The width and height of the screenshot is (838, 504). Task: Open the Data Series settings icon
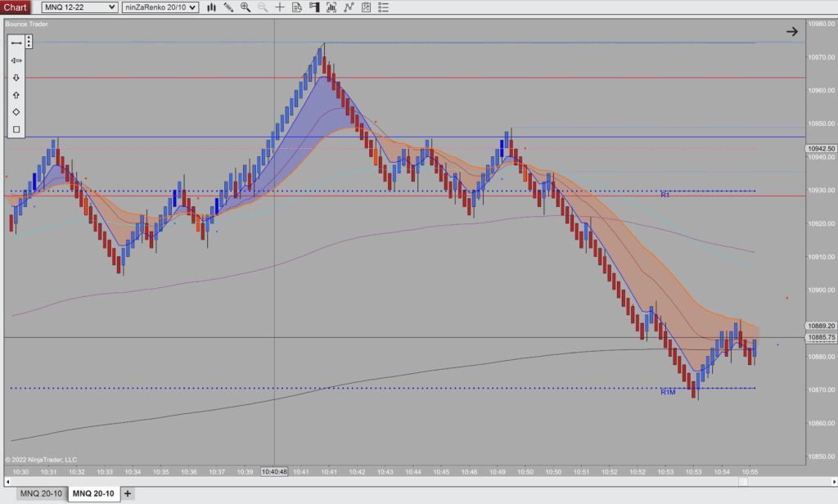296,7
